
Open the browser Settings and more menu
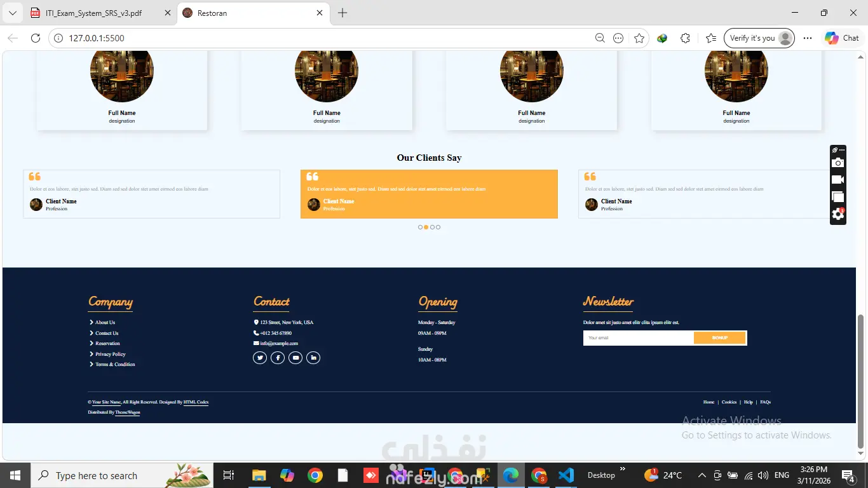click(808, 38)
